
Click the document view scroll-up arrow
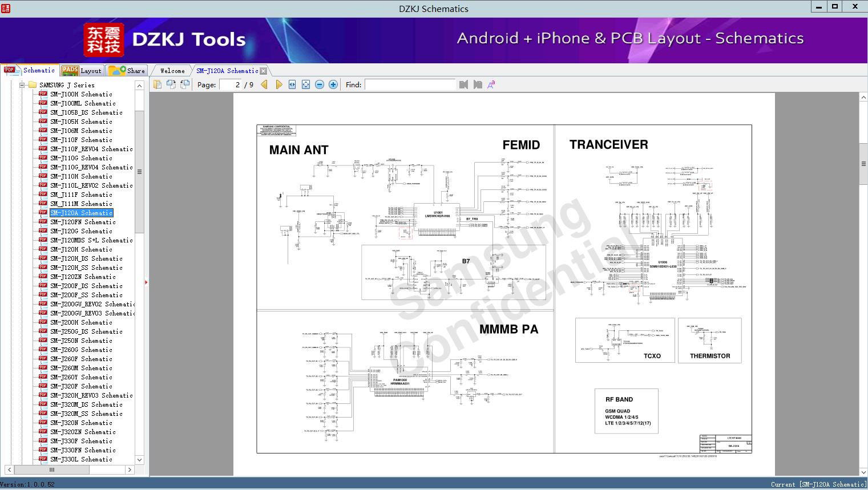point(863,98)
